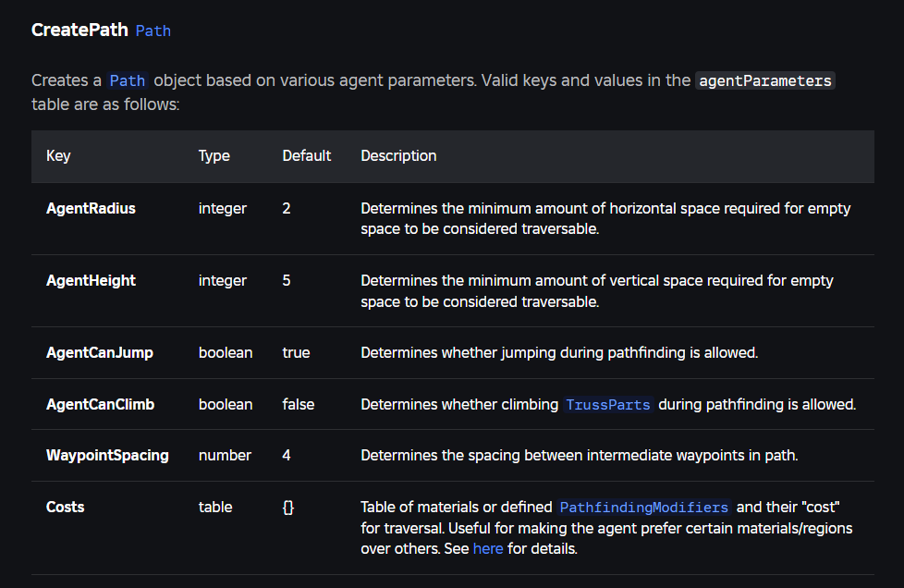The image size is (904, 588).
Task: Click the AgentHeight table row
Action: pyautogui.click(x=91, y=280)
